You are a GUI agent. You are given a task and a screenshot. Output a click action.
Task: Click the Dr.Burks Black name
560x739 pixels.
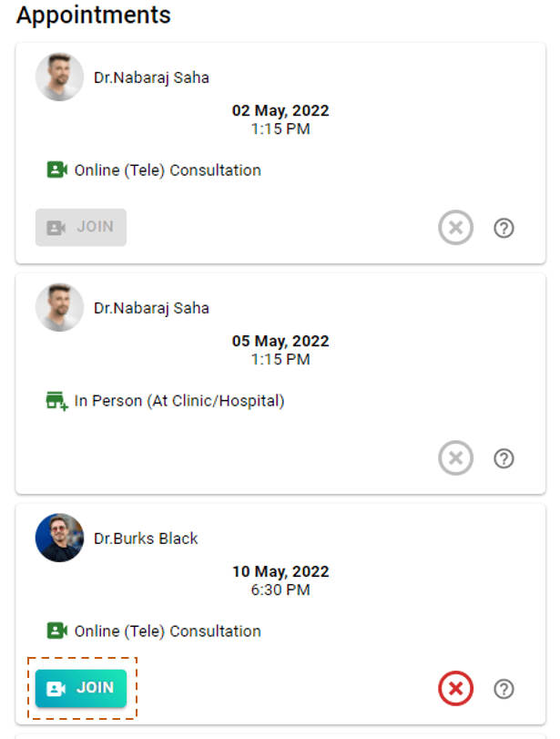tap(146, 539)
